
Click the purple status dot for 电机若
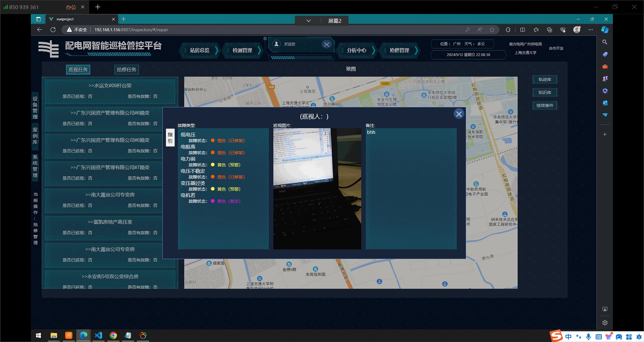(213, 201)
